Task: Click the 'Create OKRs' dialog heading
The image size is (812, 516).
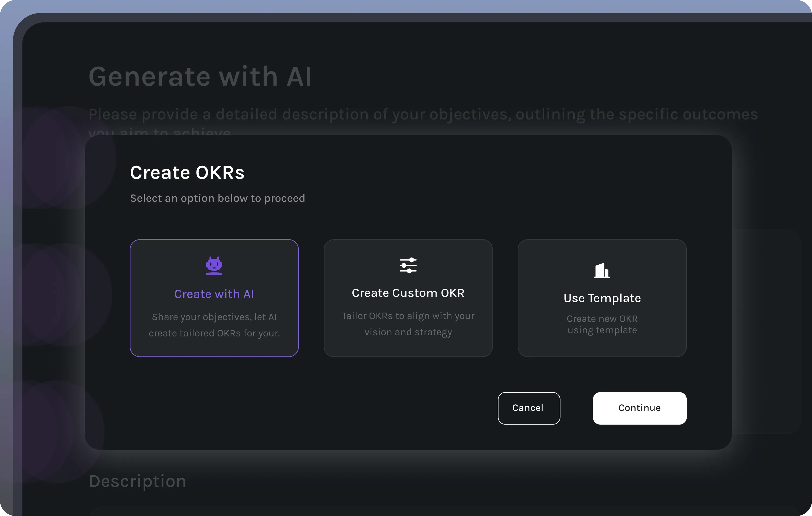Action: click(x=187, y=173)
